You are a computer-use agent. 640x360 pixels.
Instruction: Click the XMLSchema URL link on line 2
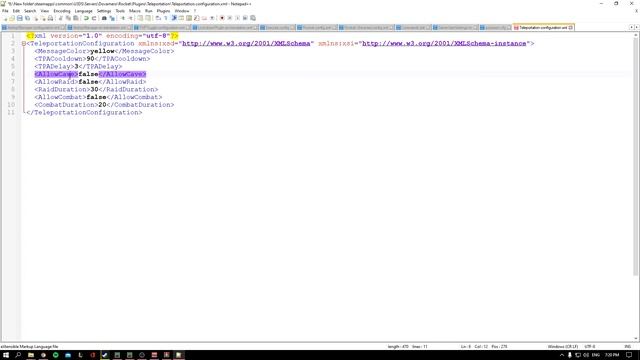pos(246,43)
